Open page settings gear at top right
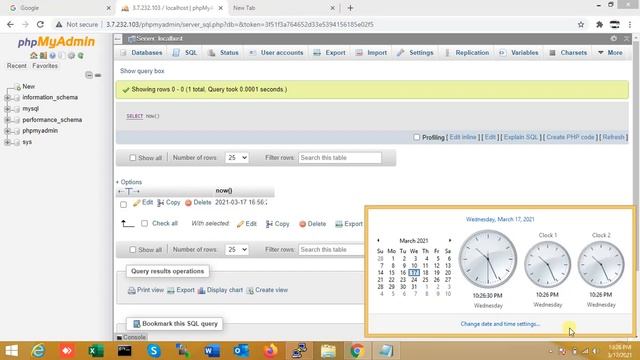This screenshot has height=360, width=640. point(613,38)
